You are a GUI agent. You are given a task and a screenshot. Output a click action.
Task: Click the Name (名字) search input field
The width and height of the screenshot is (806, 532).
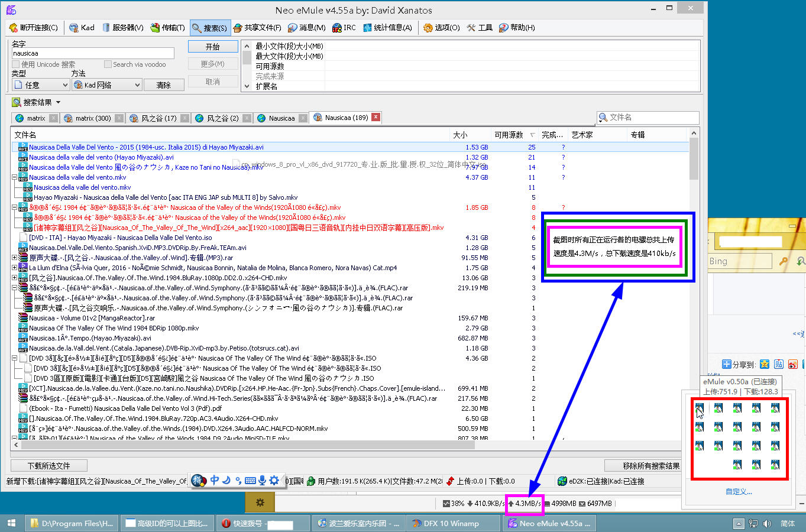(93, 53)
